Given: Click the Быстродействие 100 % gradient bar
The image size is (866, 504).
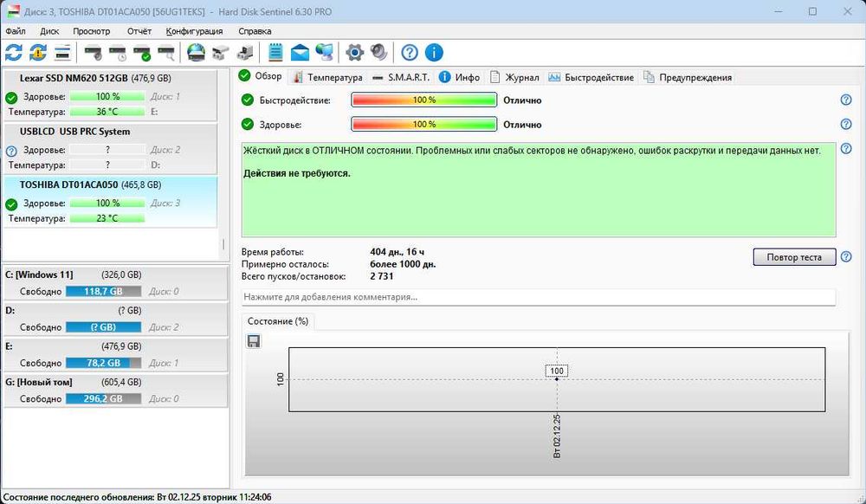Looking at the screenshot, I should click(424, 100).
